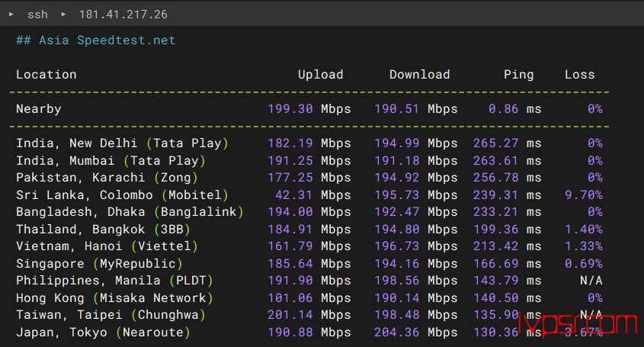Click the Download column header
The image size is (644, 347).
[420, 75]
